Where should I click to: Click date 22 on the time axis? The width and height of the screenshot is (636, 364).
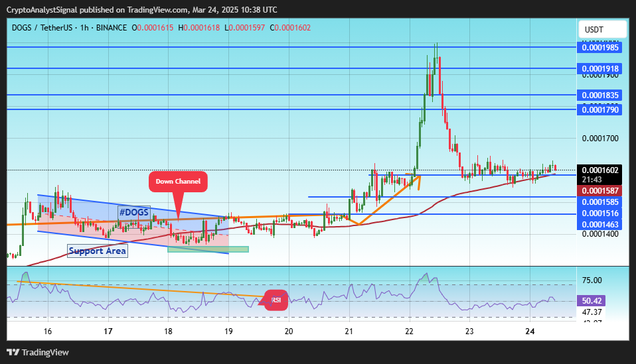pyautogui.click(x=409, y=332)
